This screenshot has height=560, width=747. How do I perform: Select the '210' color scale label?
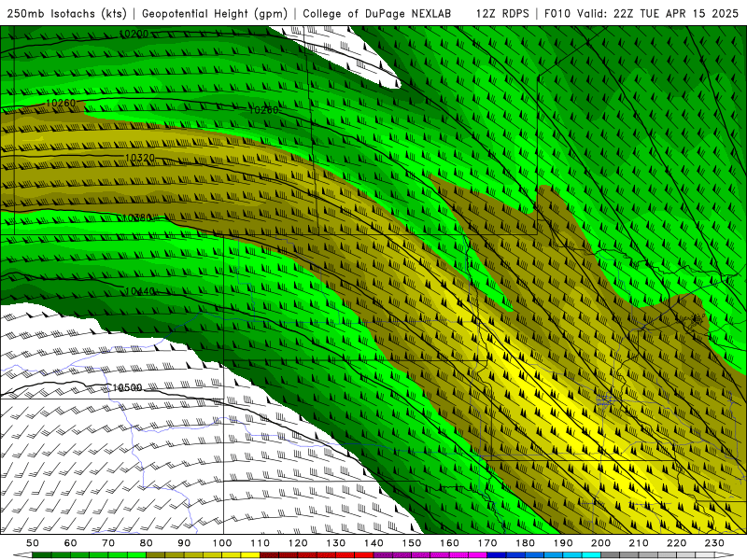coord(639,543)
